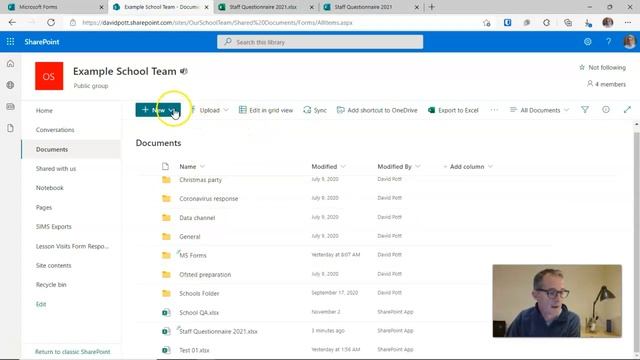Open Site contents in navigation

tap(53, 265)
